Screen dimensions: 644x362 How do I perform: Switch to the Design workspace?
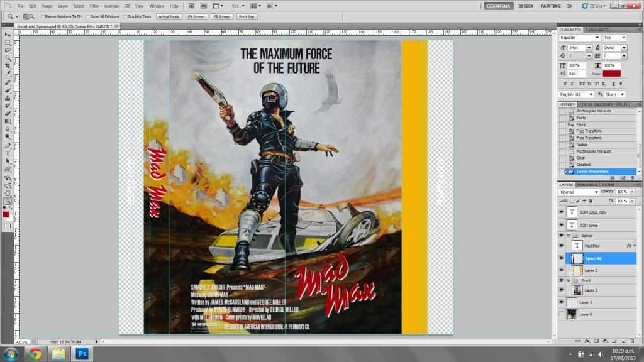[x=526, y=6]
